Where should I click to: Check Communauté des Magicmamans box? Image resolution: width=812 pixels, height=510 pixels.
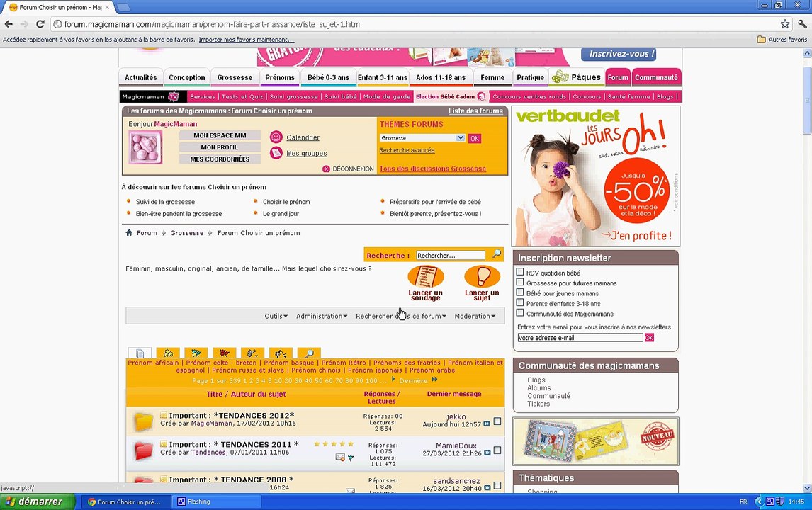(520, 313)
